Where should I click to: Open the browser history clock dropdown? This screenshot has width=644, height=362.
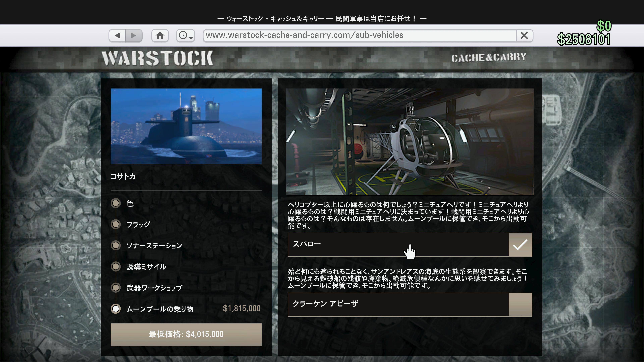click(185, 36)
